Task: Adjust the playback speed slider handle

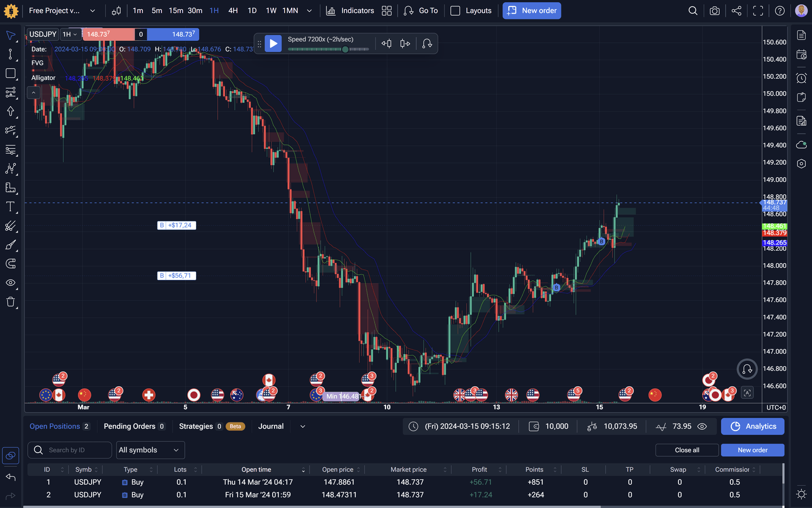Action: (x=345, y=49)
